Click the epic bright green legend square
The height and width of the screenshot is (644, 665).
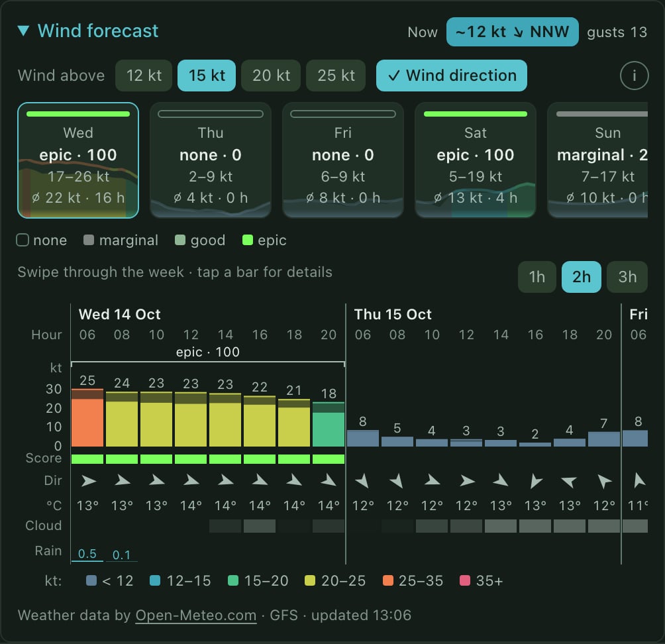[247, 240]
